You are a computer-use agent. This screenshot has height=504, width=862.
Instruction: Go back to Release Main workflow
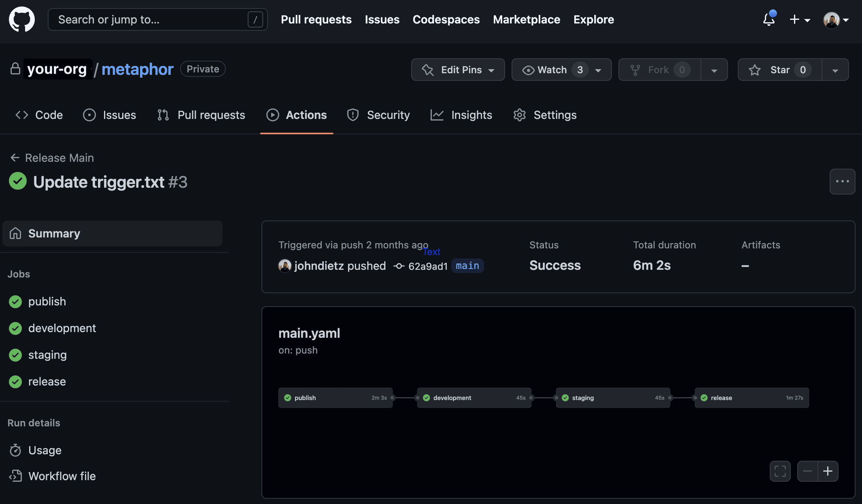click(59, 158)
